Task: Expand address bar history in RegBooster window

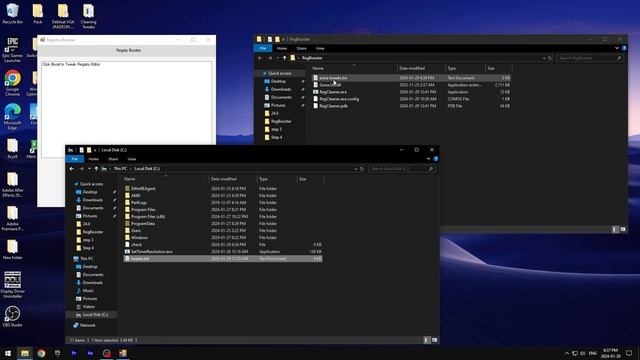Action: 544,58
